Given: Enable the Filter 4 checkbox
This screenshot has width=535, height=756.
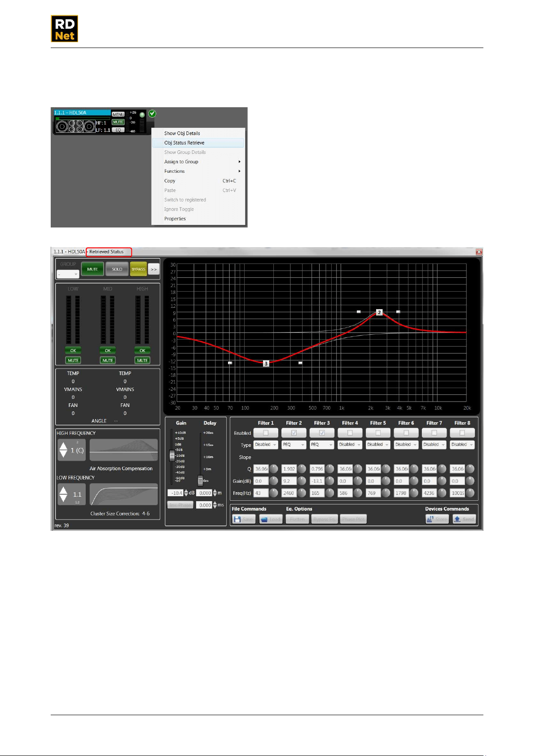Looking at the screenshot, I should pos(350,433).
